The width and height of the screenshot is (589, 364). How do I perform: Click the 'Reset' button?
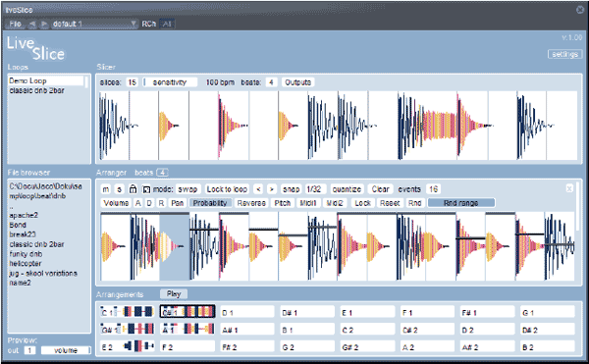coord(390,203)
